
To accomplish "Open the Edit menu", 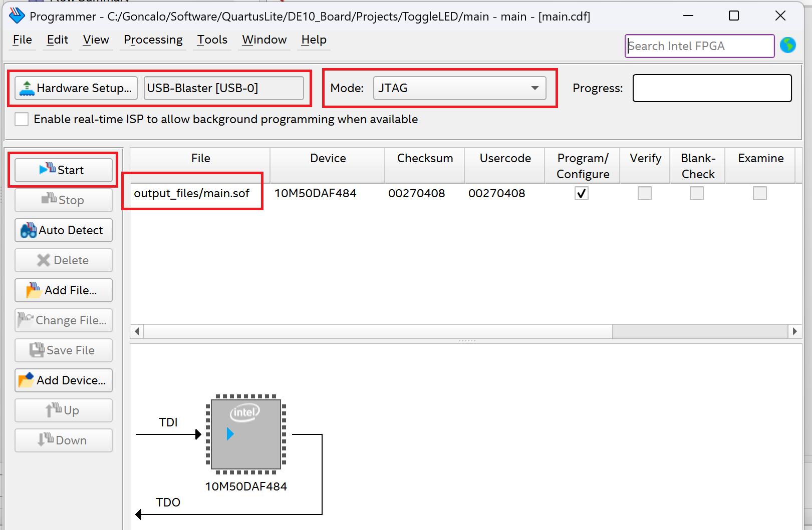I will pos(58,40).
